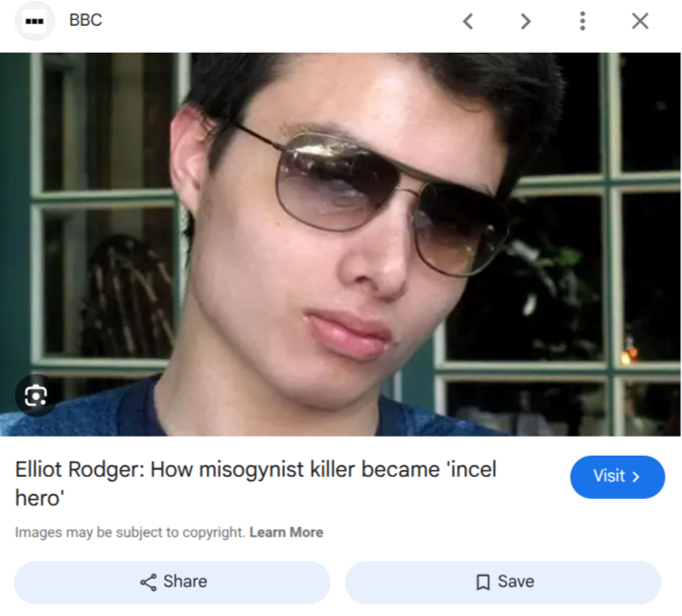This screenshot has width=682, height=616.
Task: Close the image preview panel
Action: pos(640,21)
